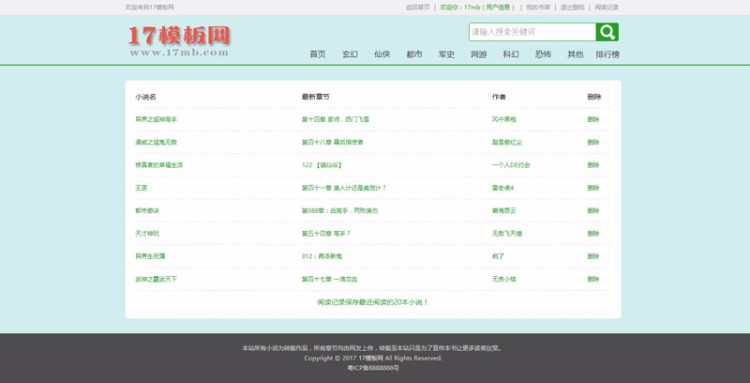
Task: Delete record for 王医
Action: pos(593,188)
